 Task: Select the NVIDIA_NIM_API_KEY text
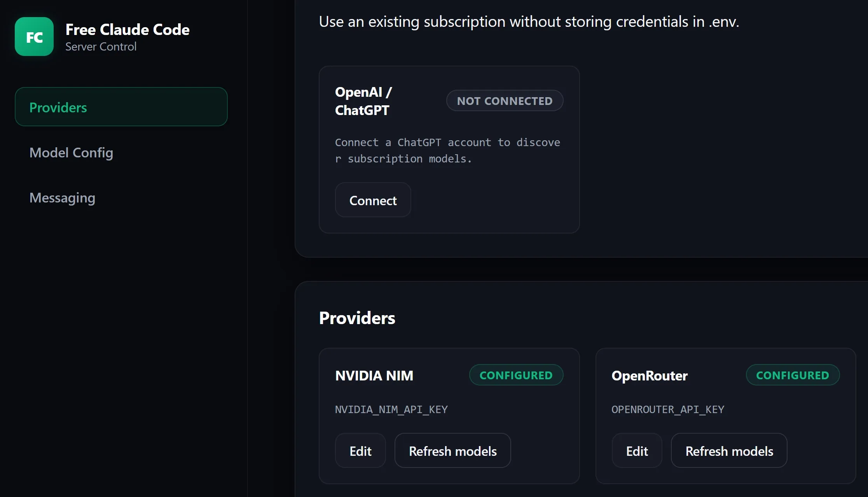pos(391,410)
